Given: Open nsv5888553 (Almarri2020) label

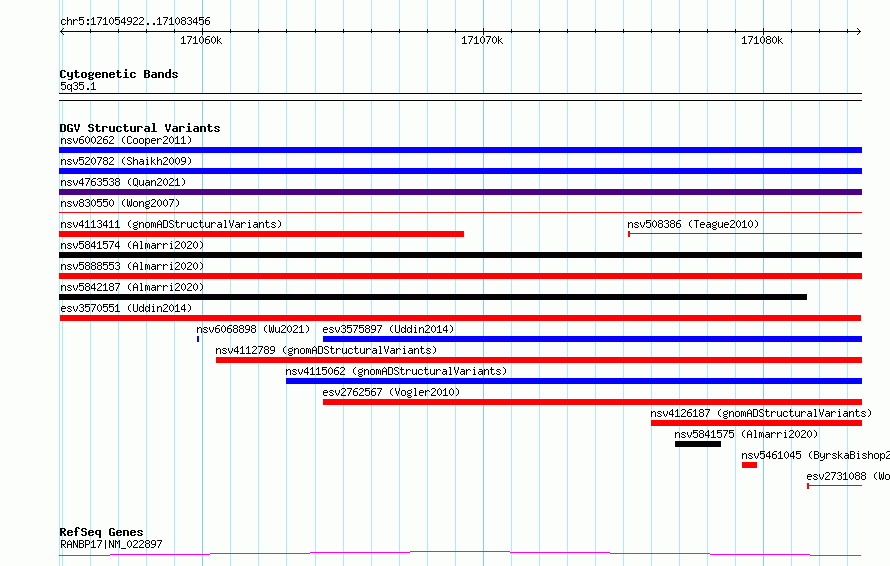Looking at the screenshot, I should coord(132,266).
